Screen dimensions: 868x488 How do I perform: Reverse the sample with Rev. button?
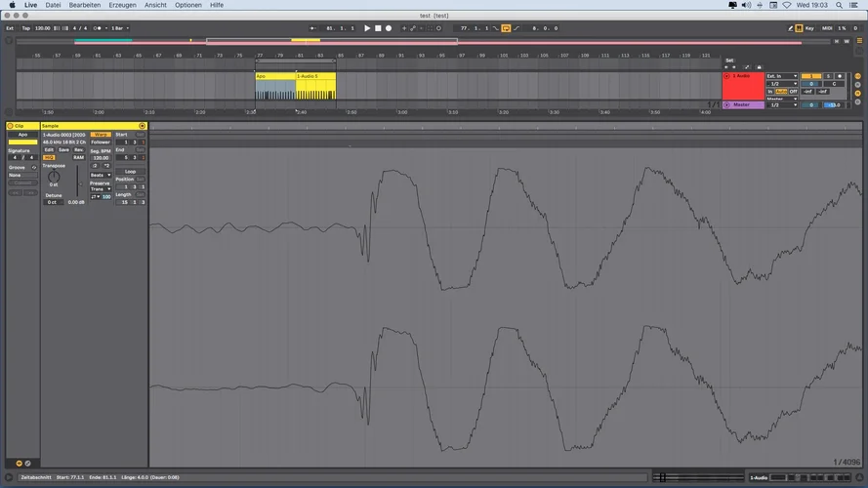(x=79, y=150)
